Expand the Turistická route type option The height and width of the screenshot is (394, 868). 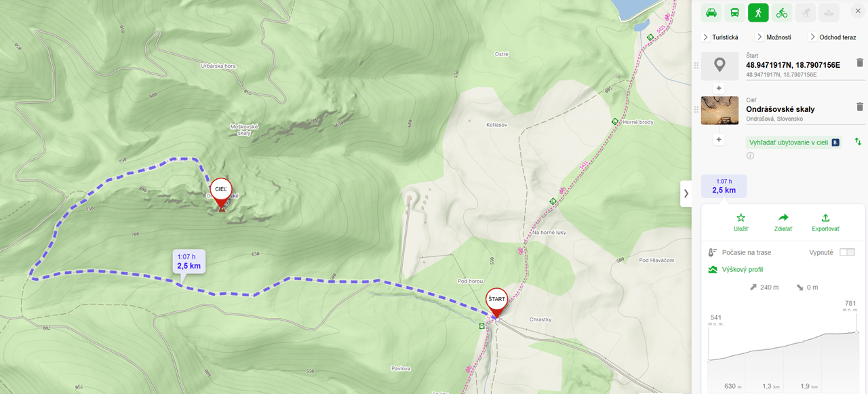721,37
